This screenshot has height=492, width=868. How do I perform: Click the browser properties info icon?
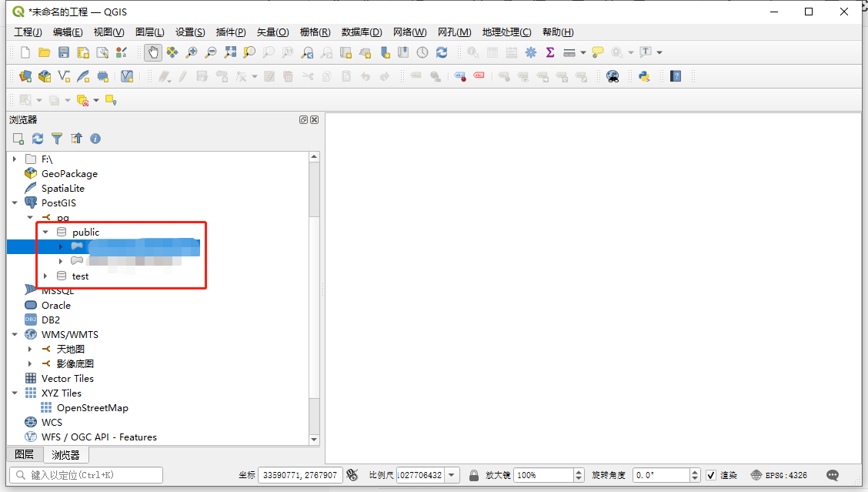pos(95,139)
